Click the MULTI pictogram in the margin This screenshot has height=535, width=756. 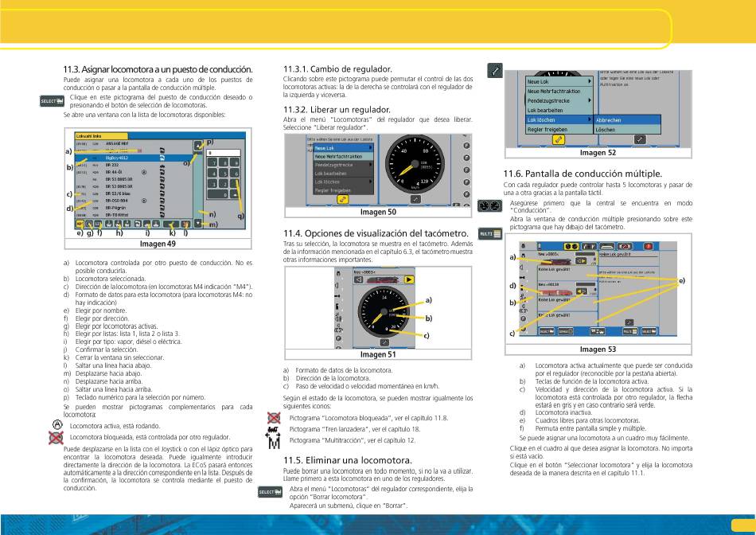click(x=490, y=234)
